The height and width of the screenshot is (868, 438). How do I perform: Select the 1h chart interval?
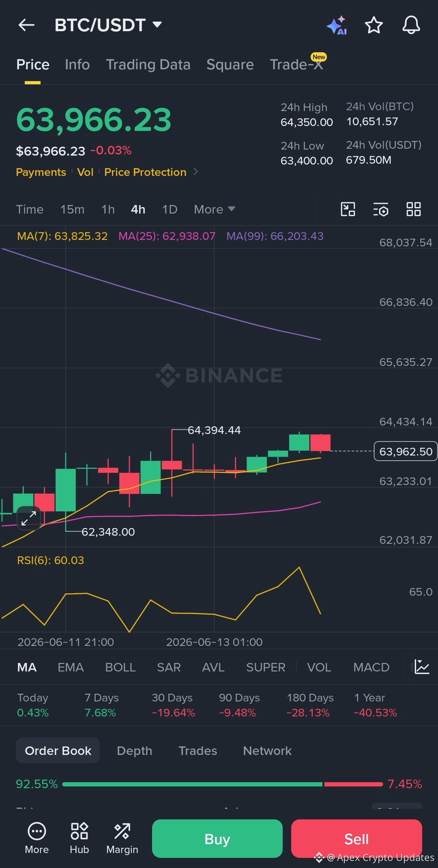pos(108,209)
